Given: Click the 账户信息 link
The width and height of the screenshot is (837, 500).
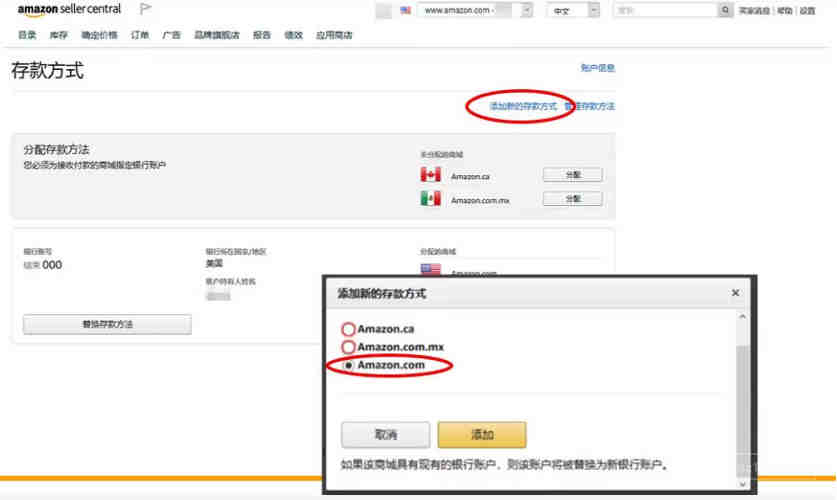Looking at the screenshot, I should click(x=598, y=68).
